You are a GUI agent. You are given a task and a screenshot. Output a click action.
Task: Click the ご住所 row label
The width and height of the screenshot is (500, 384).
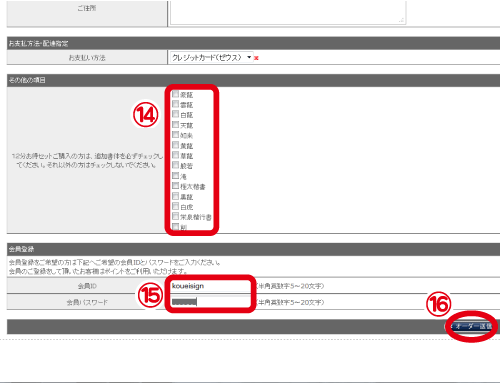point(87,8)
